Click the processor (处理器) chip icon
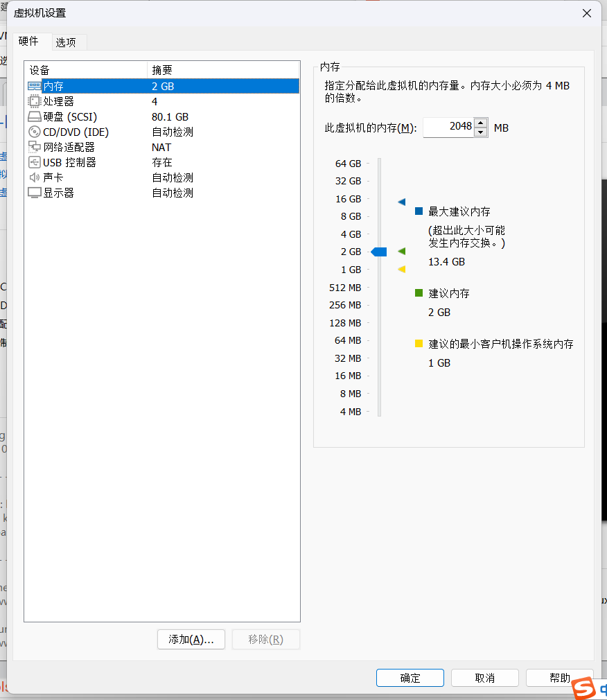Screen dimensions: 607x700 pos(34,101)
